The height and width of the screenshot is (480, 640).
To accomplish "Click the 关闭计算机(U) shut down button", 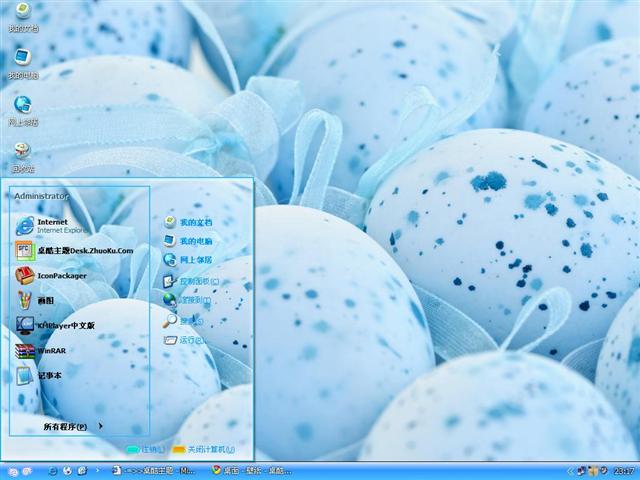I will [204, 449].
